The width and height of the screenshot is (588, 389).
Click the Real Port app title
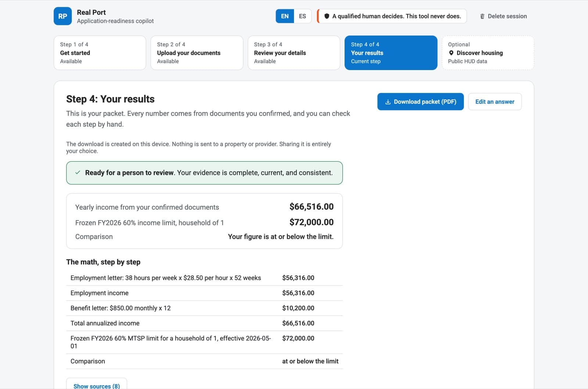pos(91,12)
